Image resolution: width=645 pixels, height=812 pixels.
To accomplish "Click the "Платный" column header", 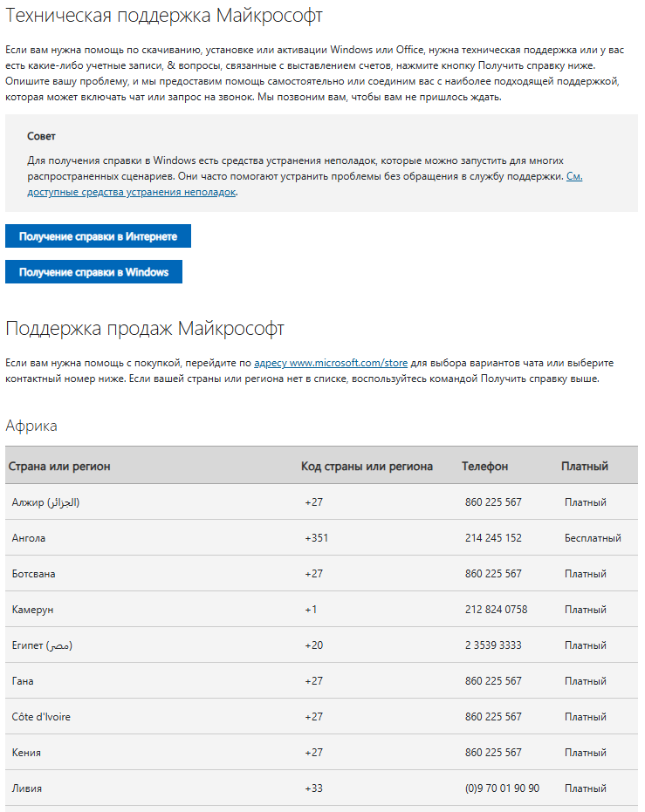I will (585, 466).
